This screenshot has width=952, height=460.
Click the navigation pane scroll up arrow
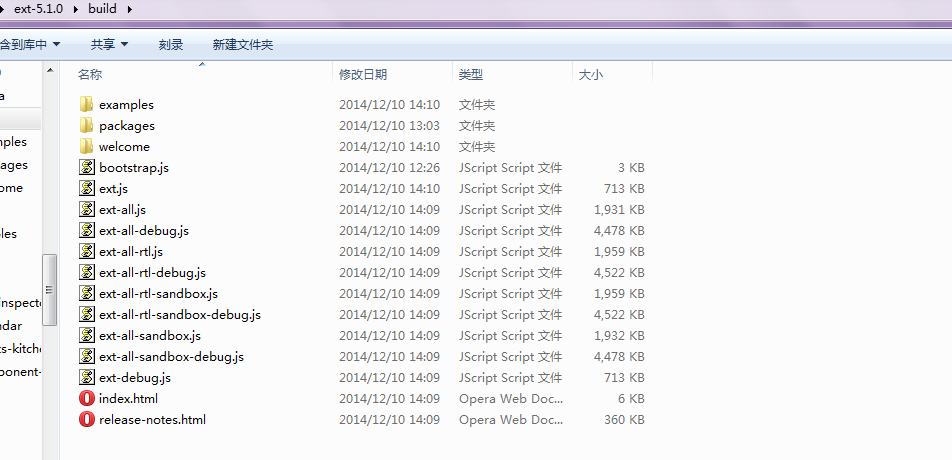point(50,71)
